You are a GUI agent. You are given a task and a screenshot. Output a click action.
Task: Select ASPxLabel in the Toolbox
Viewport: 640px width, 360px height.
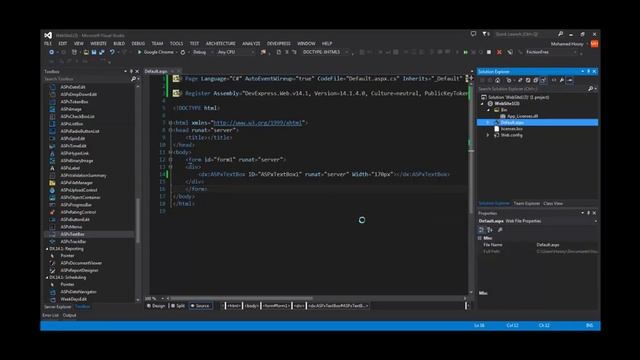tap(70, 168)
